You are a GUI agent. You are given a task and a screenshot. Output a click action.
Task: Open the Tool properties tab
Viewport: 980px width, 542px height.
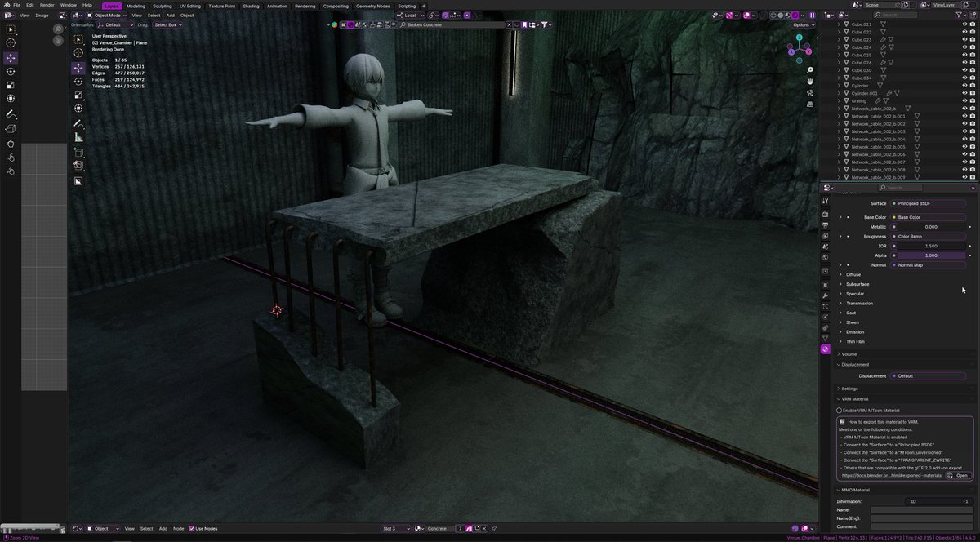826,201
